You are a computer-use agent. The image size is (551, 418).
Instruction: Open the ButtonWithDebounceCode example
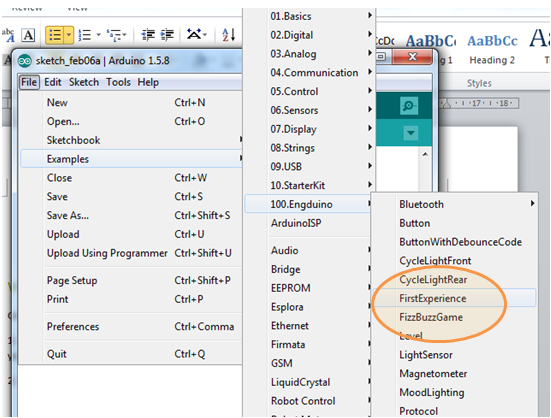(454, 242)
